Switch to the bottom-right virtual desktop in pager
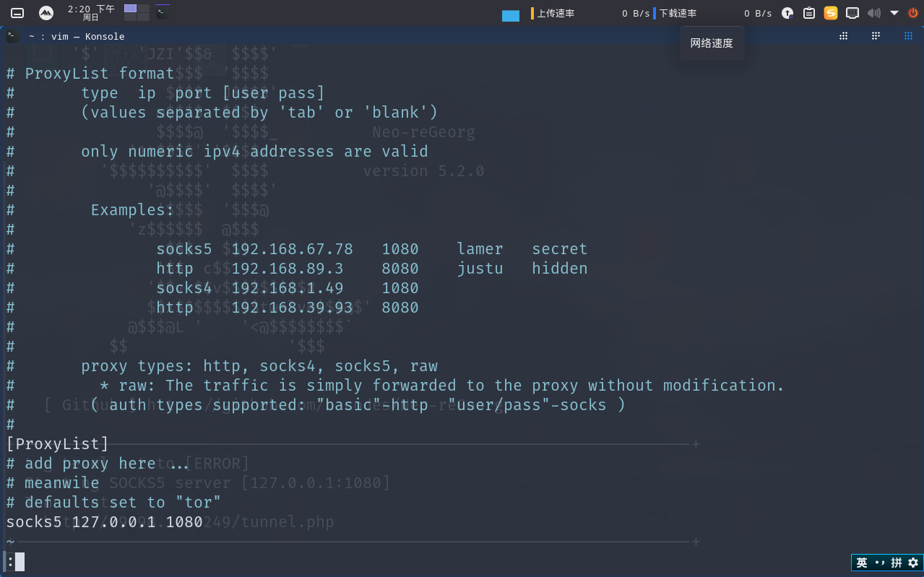The image size is (924, 577). (x=144, y=17)
